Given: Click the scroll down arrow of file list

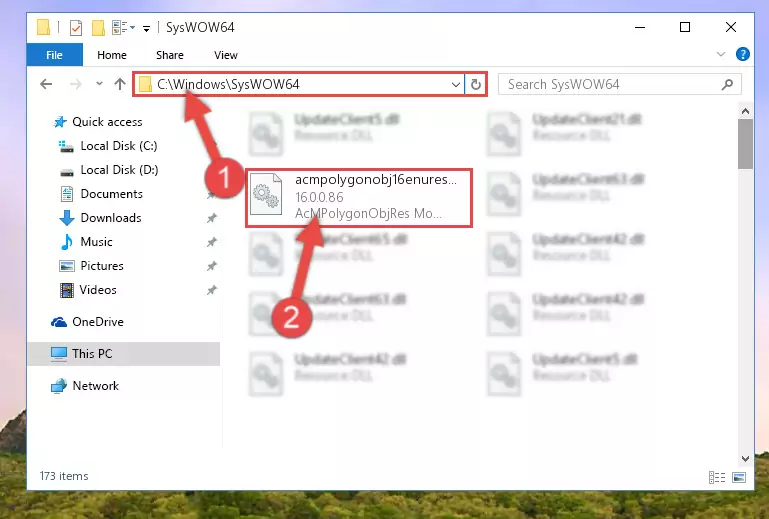Looking at the screenshot, I should coord(745,459).
